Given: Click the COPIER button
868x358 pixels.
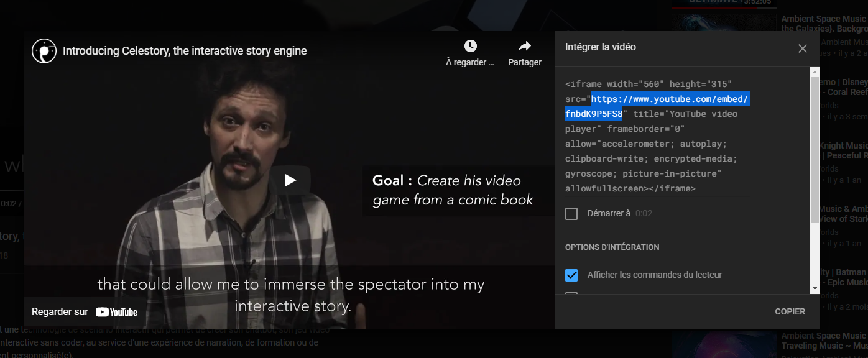Looking at the screenshot, I should click(x=790, y=311).
